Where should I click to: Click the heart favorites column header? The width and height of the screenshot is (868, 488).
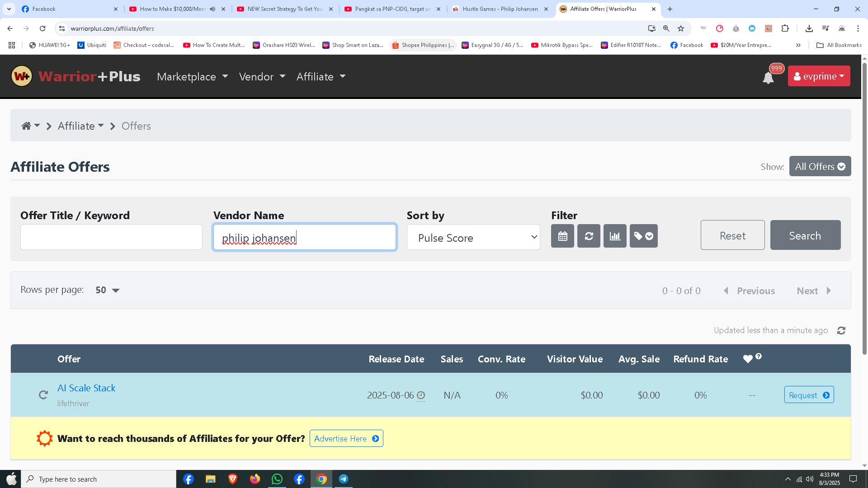[x=748, y=359]
